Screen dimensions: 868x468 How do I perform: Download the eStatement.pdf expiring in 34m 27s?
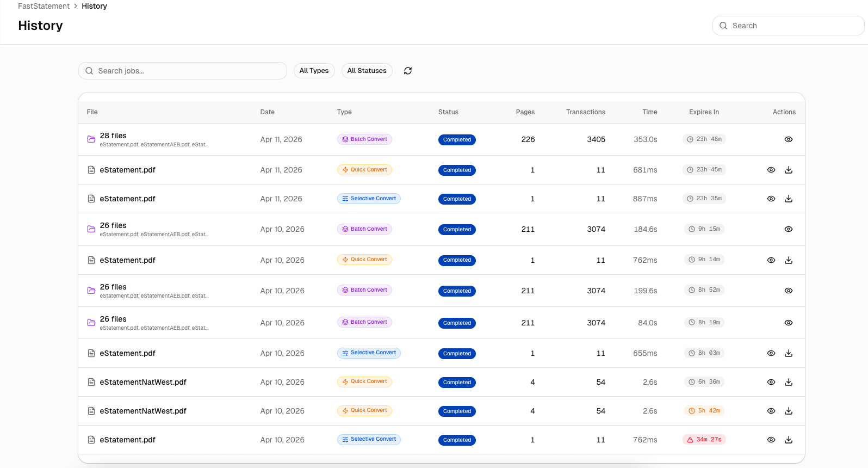[x=789, y=440]
